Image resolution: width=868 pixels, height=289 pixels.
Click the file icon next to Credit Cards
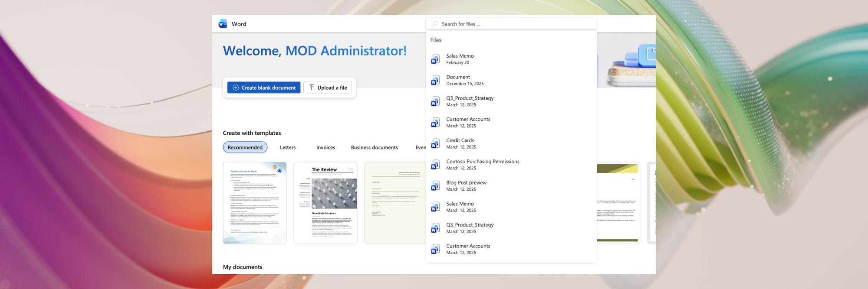(x=435, y=143)
